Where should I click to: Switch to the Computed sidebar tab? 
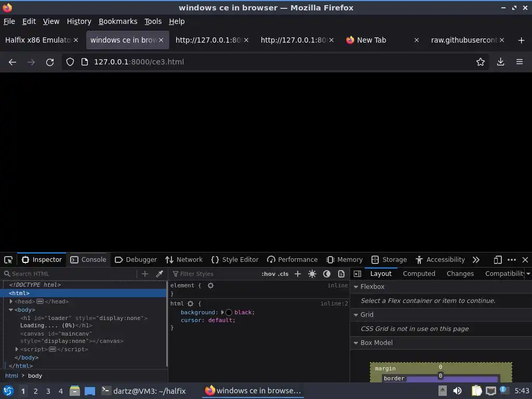coord(419,274)
